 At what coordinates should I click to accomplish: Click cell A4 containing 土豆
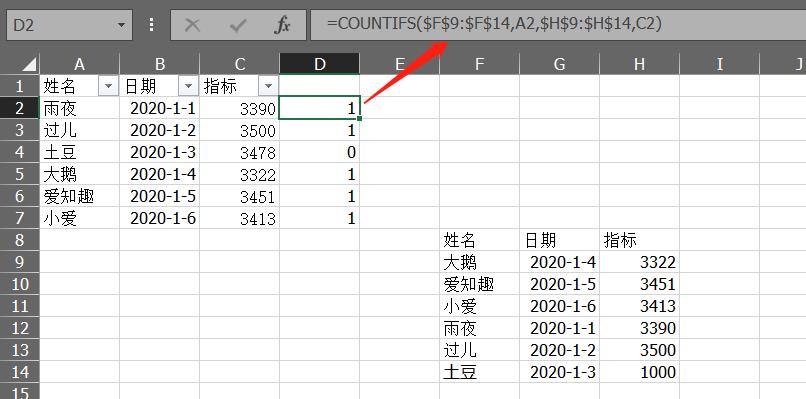click(x=80, y=152)
